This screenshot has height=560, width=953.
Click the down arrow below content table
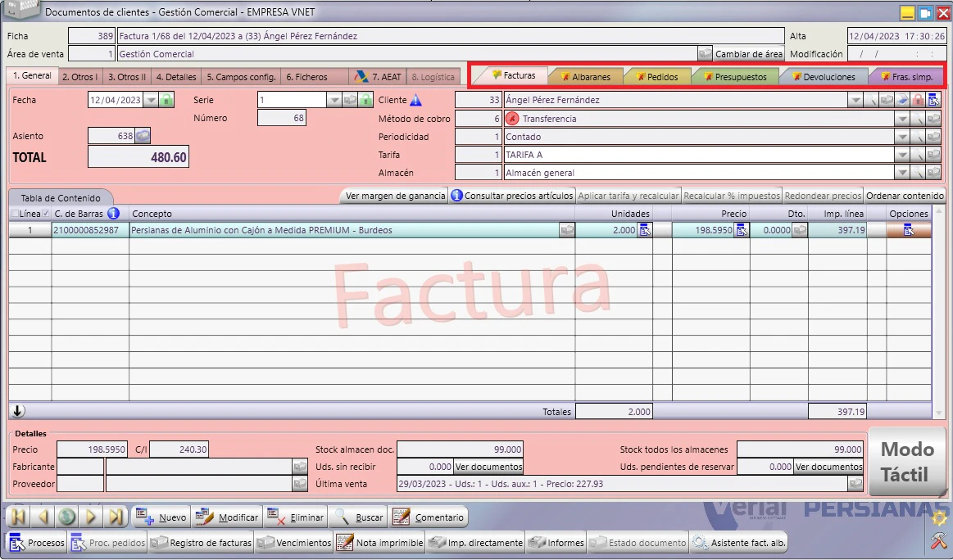point(18,411)
